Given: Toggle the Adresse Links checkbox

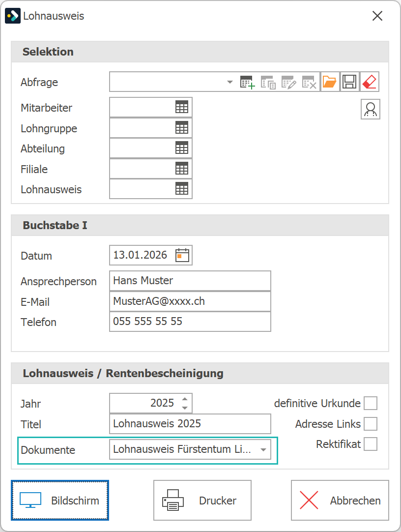Looking at the screenshot, I should 371,424.
